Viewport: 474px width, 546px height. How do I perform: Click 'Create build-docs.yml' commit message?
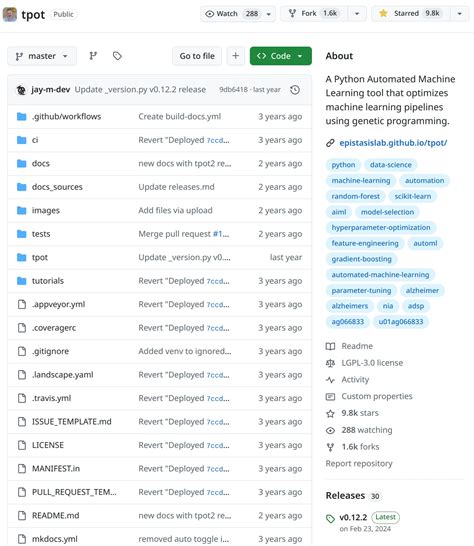[x=180, y=117]
